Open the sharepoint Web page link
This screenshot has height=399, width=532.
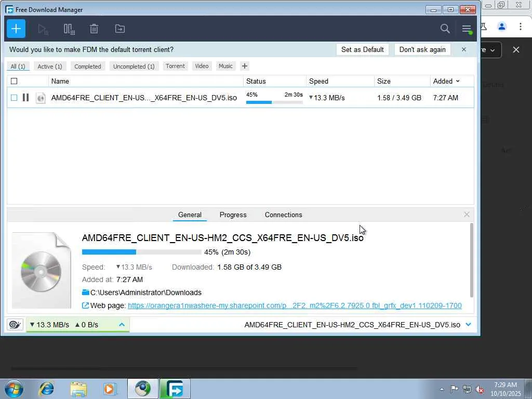[295, 305]
